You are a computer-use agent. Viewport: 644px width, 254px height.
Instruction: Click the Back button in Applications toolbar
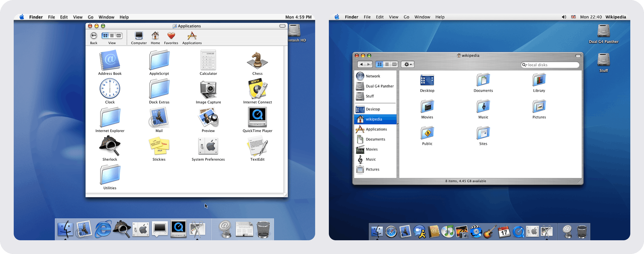tap(94, 36)
